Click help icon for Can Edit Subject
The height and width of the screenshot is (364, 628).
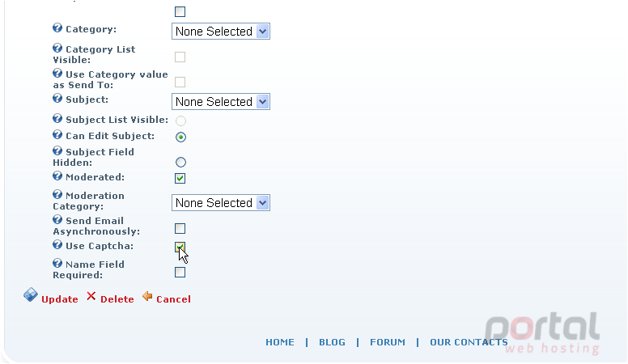click(57, 134)
